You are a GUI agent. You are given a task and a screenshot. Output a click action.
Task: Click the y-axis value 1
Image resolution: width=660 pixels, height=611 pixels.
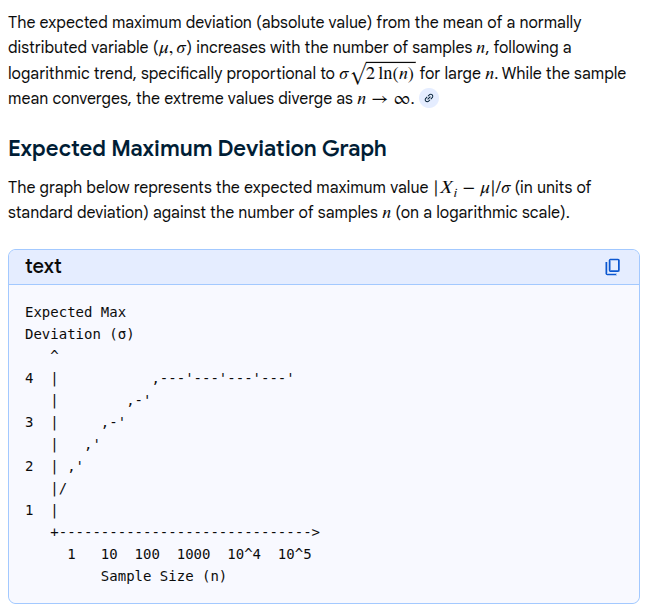tap(30, 510)
